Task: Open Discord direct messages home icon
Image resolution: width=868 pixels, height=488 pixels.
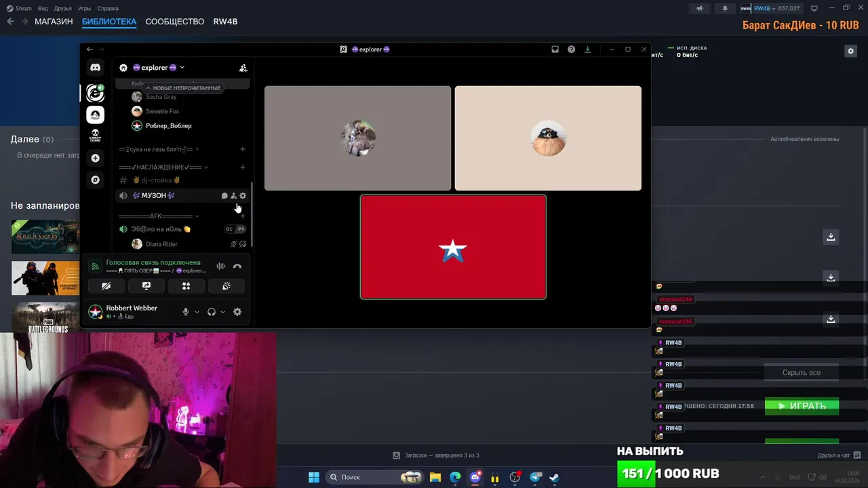Action: point(96,68)
